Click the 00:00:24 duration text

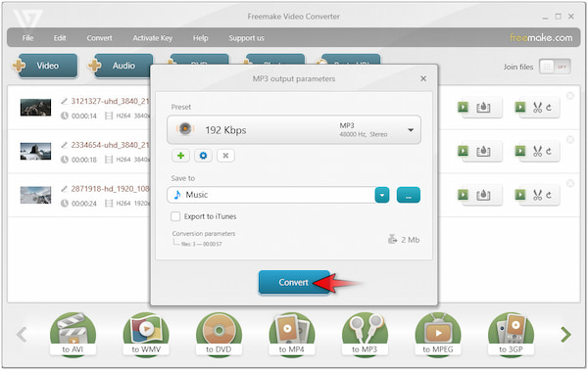point(84,204)
